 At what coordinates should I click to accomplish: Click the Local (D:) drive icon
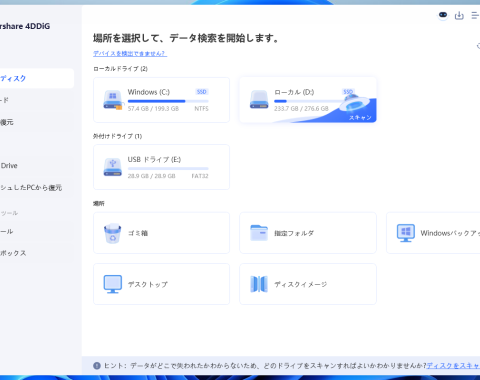(259, 100)
